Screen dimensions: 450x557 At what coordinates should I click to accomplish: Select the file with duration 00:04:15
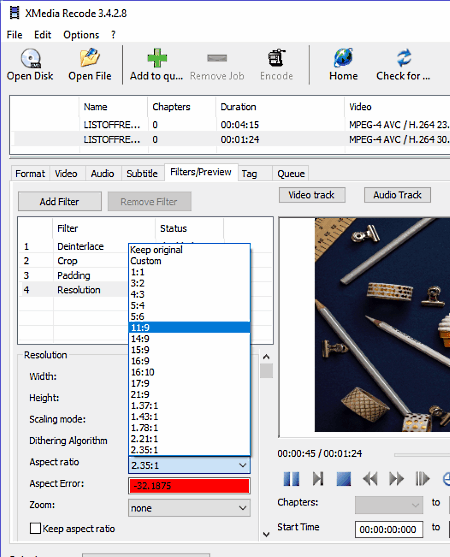pyautogui.click(x=231, y=125)
